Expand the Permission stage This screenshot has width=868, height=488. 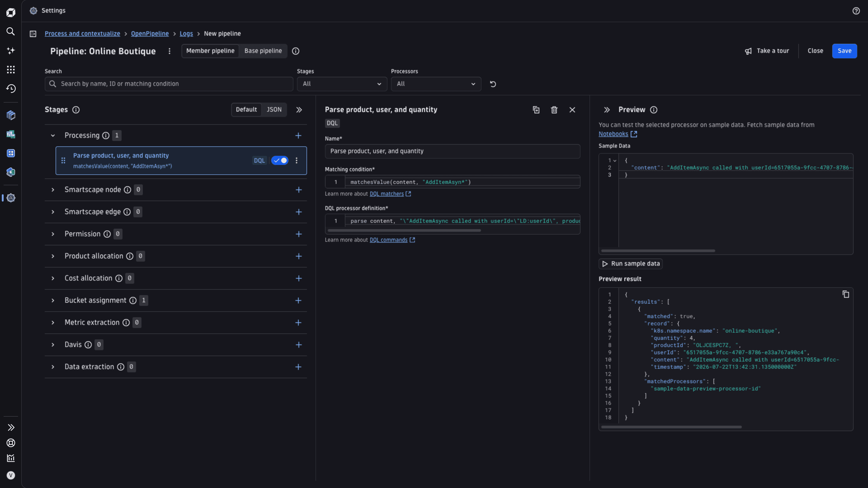point(53,234)
